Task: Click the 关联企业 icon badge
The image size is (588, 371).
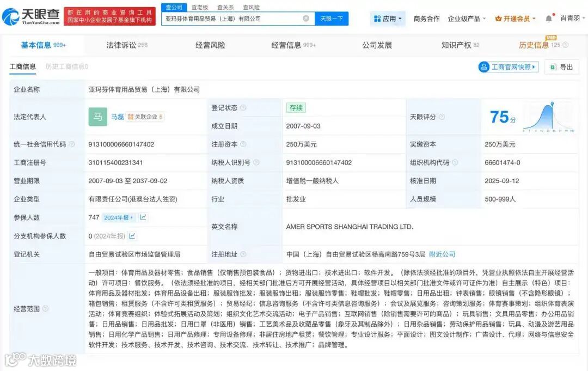Action: tap(131, 117)
